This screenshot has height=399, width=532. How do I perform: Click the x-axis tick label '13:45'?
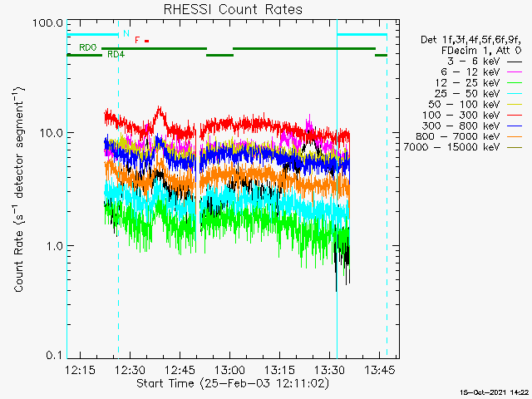379,369
